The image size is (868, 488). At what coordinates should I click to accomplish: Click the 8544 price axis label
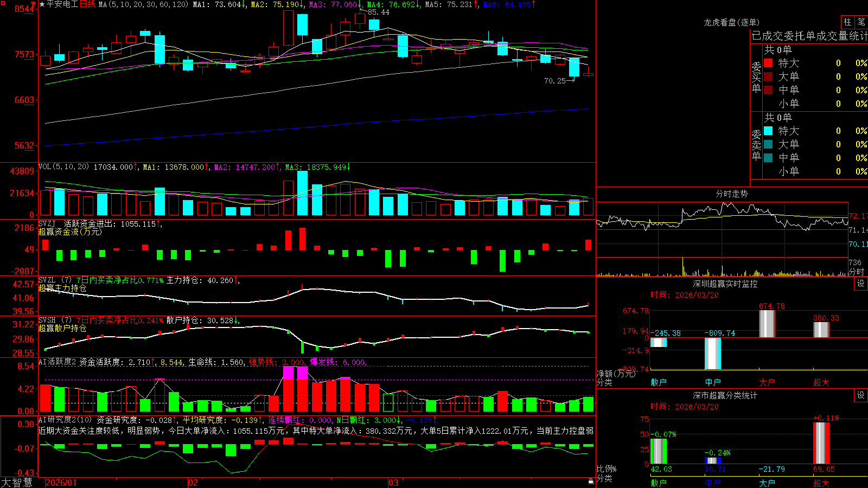coord(24,9)
